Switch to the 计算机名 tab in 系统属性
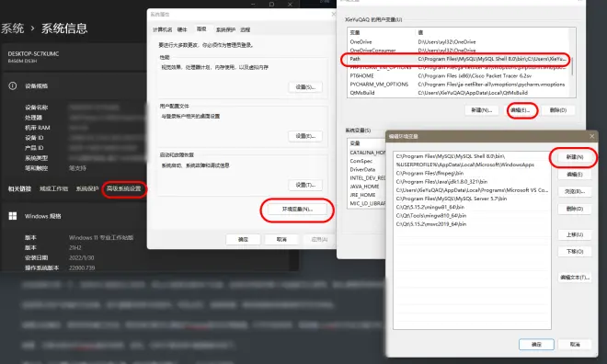This screenshot has width=607, height=364. tap(162, 29)
